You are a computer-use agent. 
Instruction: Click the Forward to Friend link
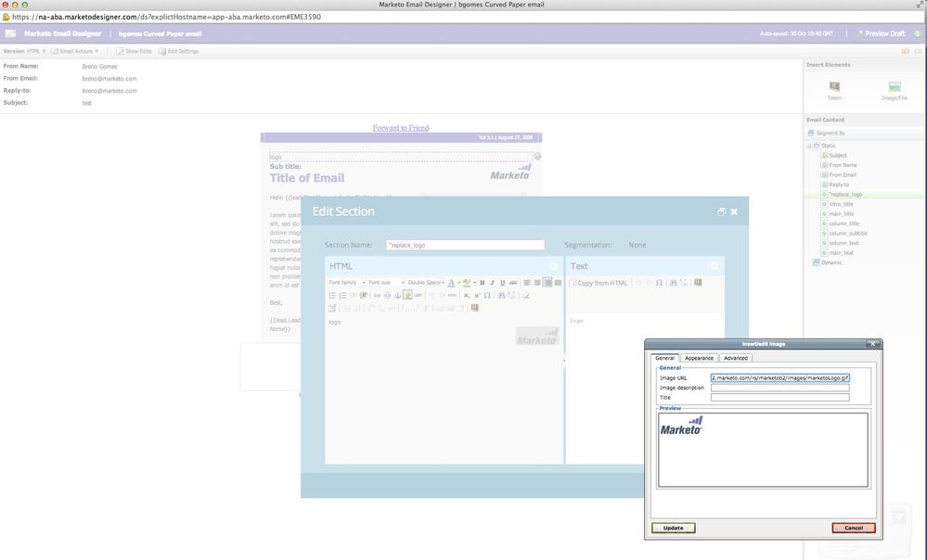point(401,128)
